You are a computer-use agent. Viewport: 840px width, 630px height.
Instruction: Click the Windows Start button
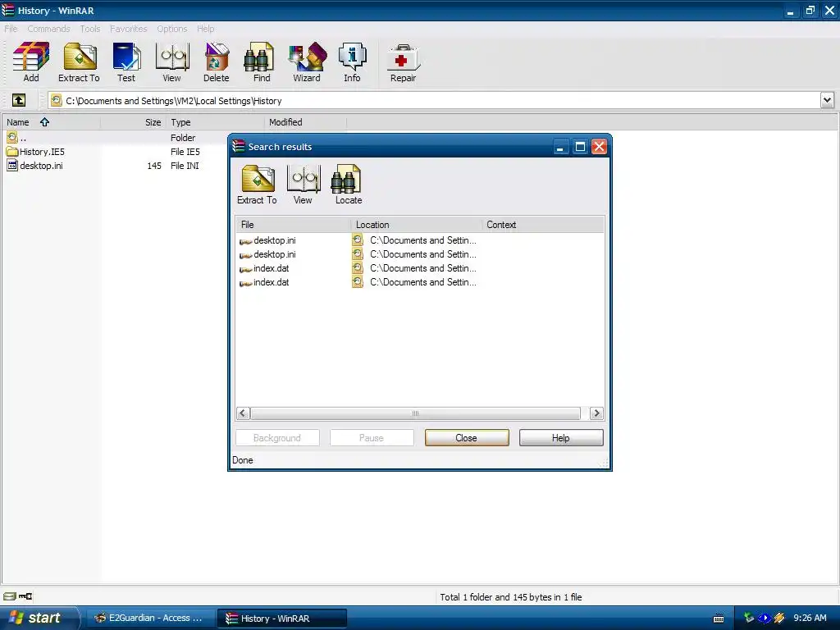tap(39, 618)
